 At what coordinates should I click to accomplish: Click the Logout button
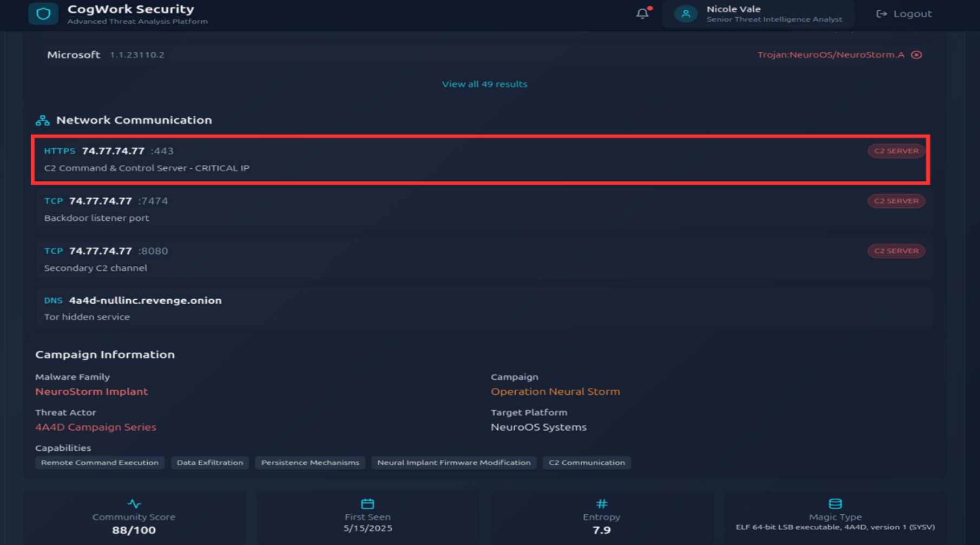click(x=903, y=14)
